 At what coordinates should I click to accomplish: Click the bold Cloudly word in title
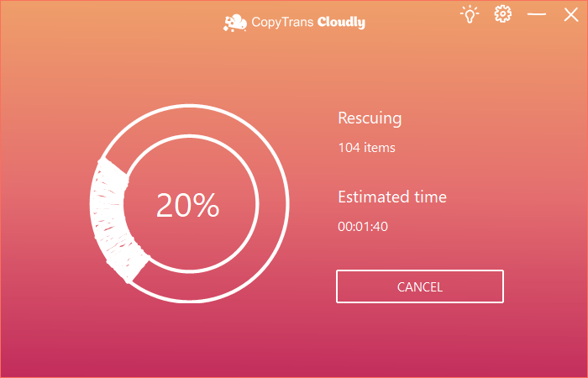click(x=341, y=23)
